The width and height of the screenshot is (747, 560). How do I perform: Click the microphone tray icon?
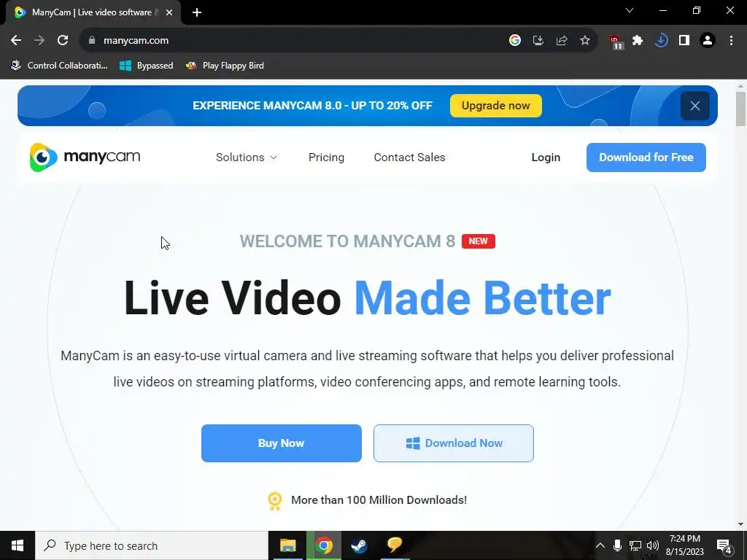pos(617,545)
